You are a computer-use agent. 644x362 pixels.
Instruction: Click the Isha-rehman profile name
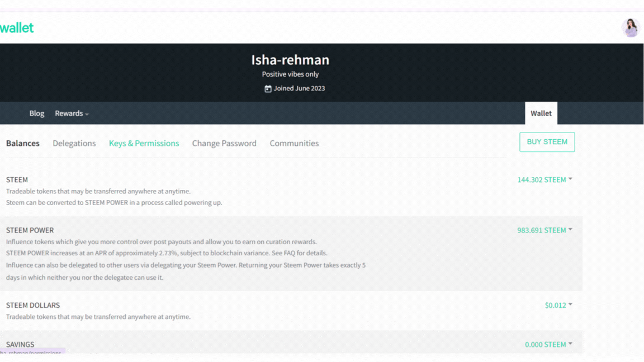point(290,60)
